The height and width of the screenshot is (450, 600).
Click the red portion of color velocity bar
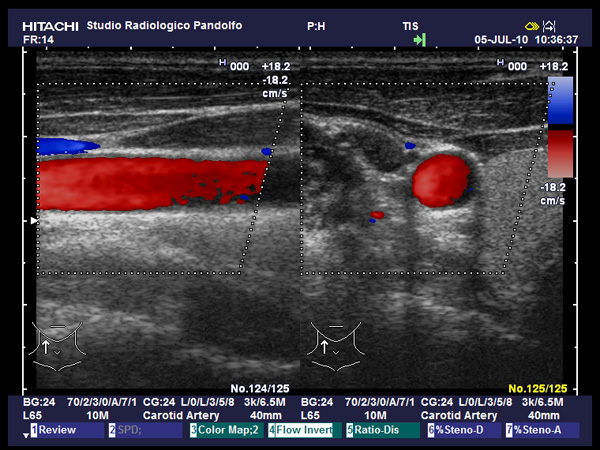pos(561,154)
